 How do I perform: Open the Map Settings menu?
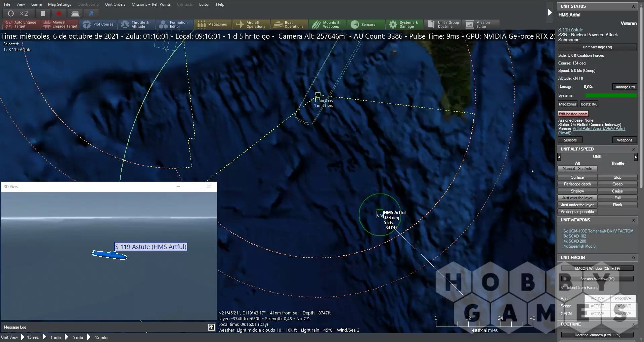[x=59, y=4]
